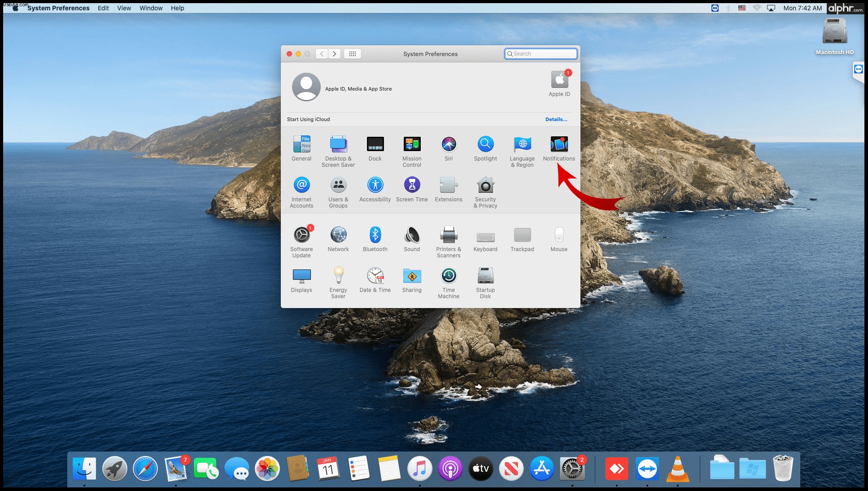Open Messages from the Dock

tap(237, 469)
